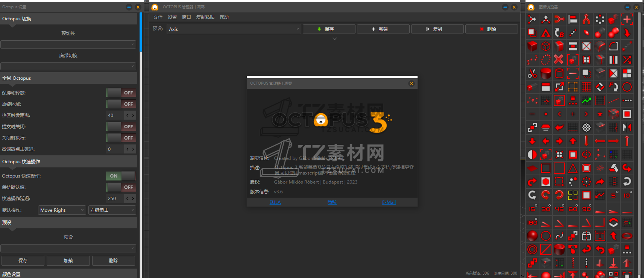The image size is (644, 278).
Task: Toggle the 保持和释放 switch
Action: (121, 93)
